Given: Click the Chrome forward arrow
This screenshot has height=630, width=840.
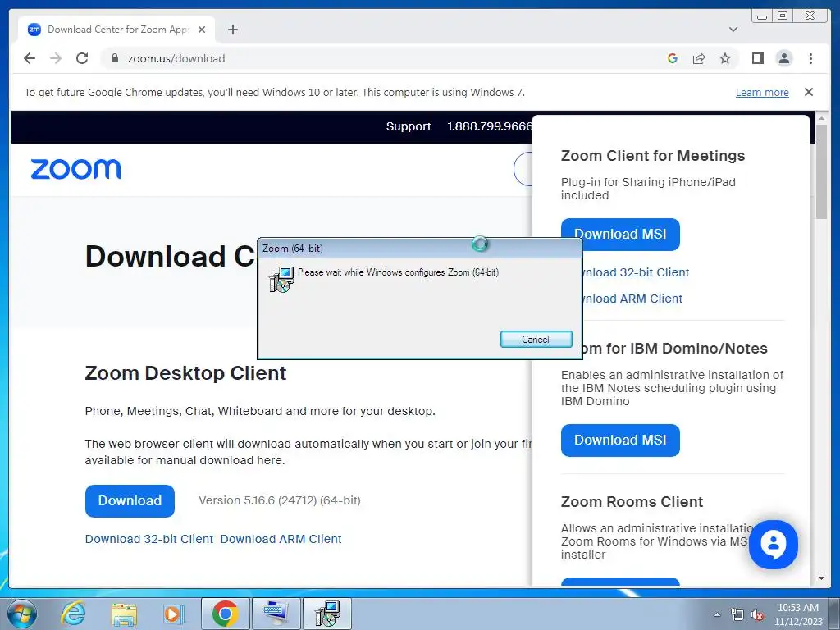Looking at the screenshot, I should 56,58.
